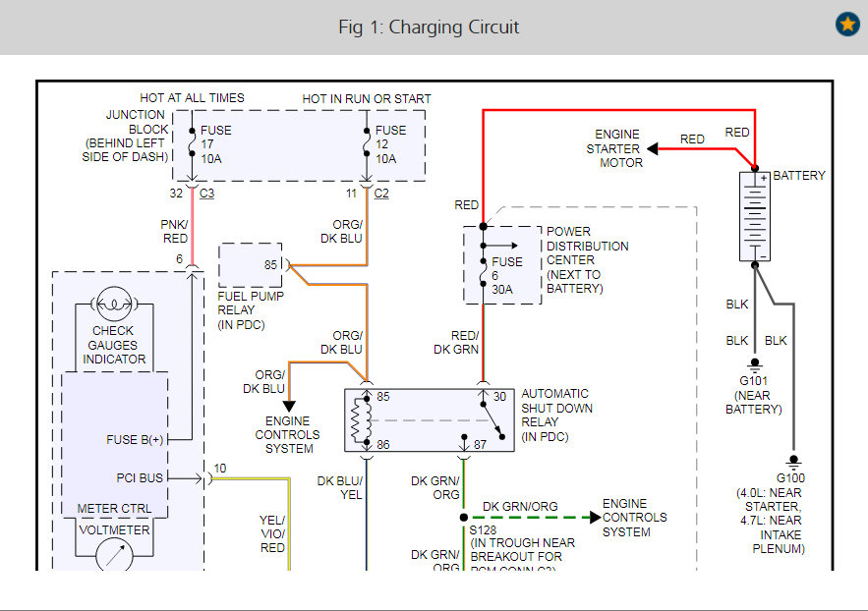Click the 'G101 (NEAR BATTERY)' ground label
Screen dimensions: 868x611
tap(753, 395)
